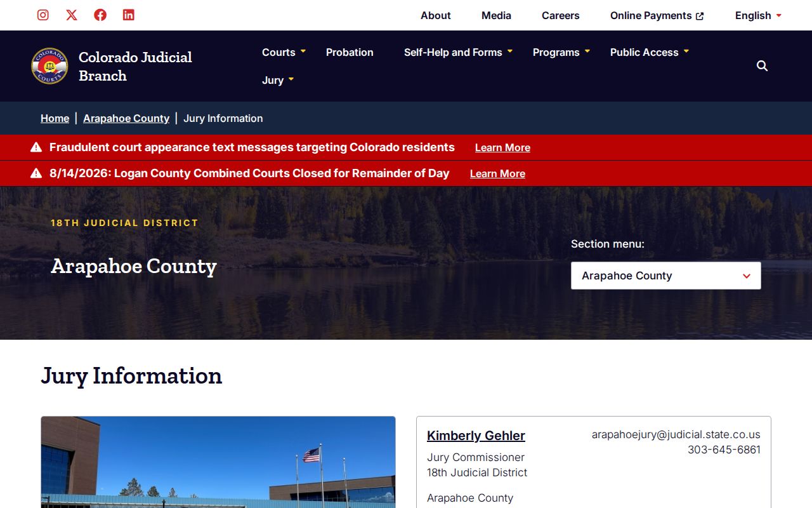This screenshot has width=812, height=508.
Task: Open the Instagram social link
Action: click(x=43, y=15)
